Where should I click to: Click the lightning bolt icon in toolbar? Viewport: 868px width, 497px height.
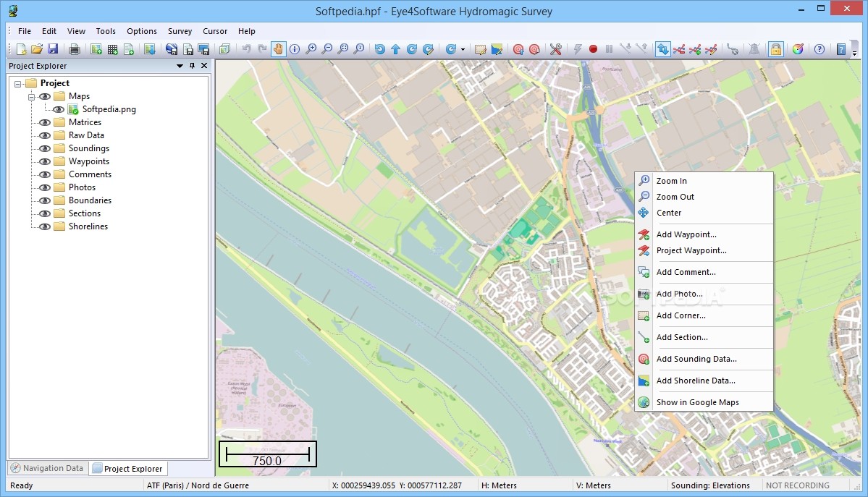[578, 49]
